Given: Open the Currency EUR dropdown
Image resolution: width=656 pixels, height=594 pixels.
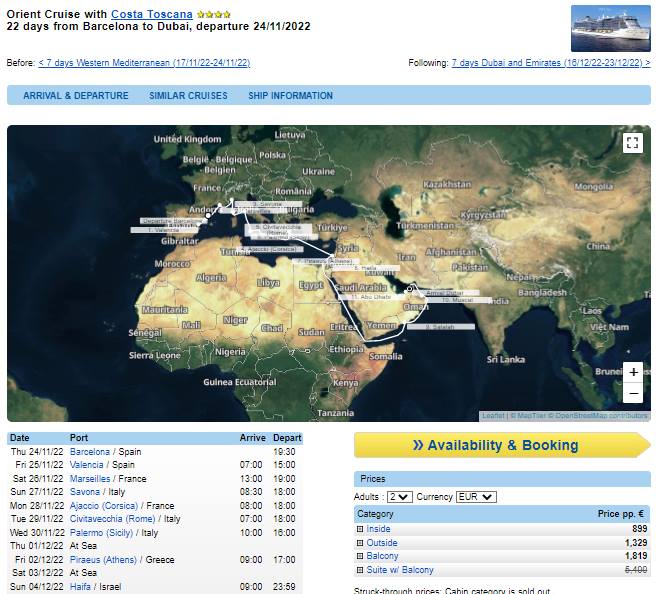Looking at the screenshot, I should pos(476,497).
